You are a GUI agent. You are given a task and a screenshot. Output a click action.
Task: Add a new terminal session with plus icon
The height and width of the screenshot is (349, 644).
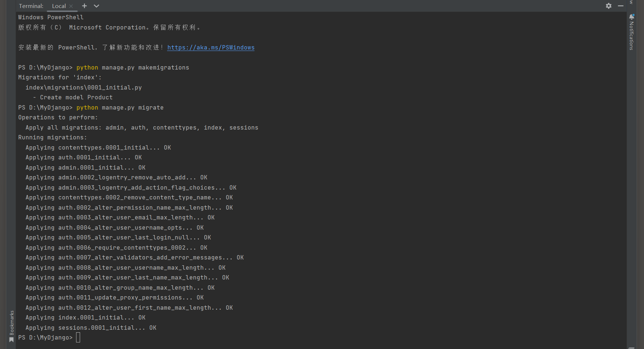pos(84,6)
